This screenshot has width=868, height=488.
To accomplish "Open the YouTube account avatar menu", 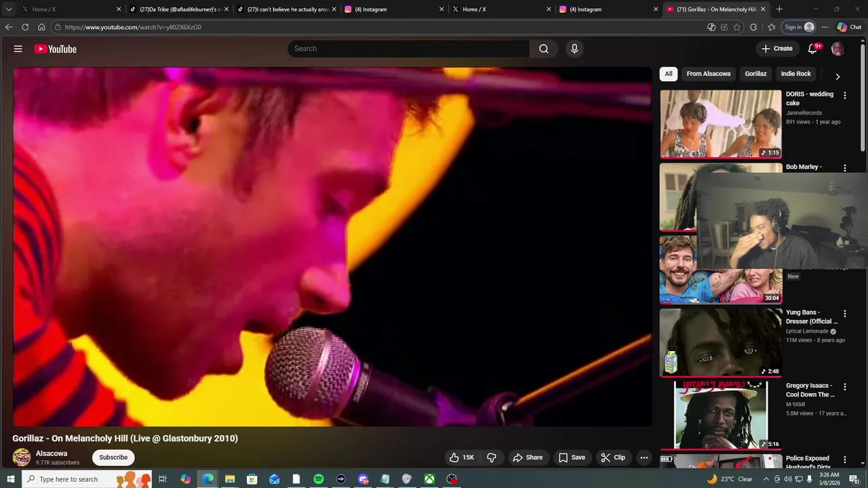I will pyautogui.click(x=838, y=49).
